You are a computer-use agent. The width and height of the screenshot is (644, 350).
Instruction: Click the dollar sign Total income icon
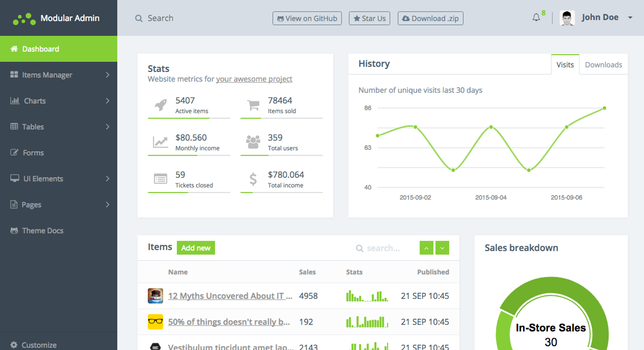253,179
